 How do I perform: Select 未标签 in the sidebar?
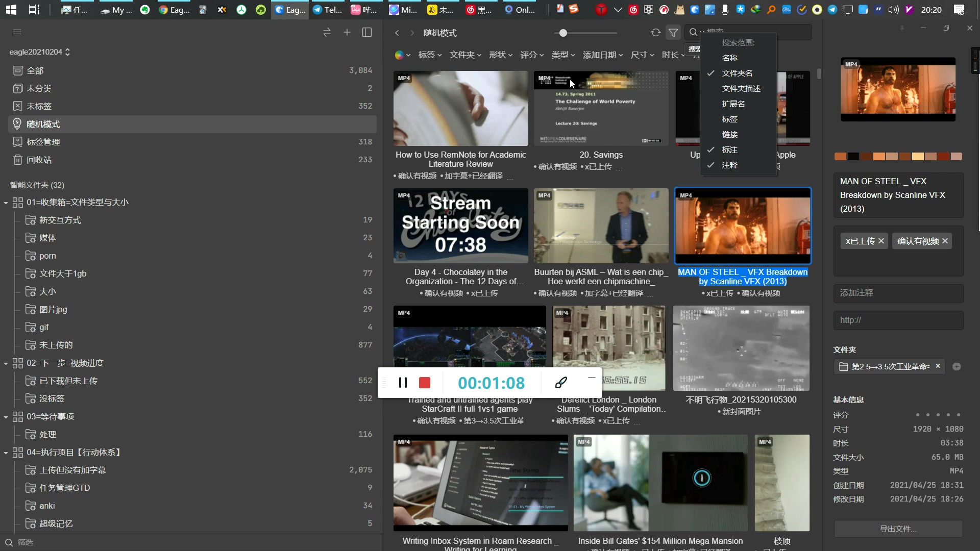[192, 106]
